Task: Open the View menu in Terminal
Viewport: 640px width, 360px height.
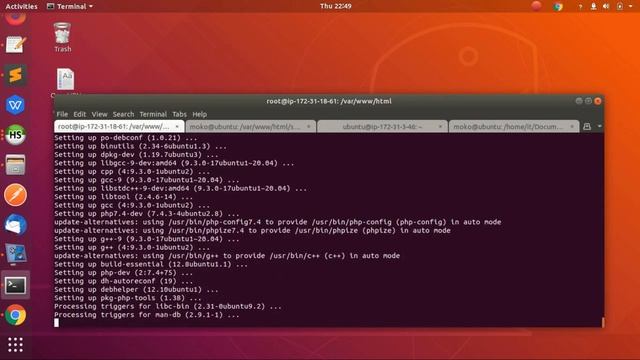Action: pyautogui.click(x=99, y=114)
